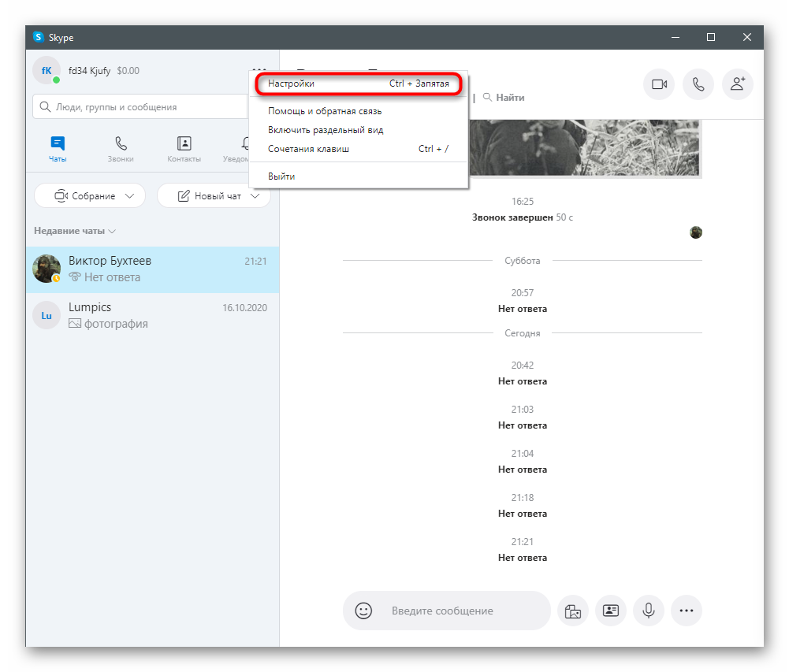789x672 pixels.
Task: Expand the Новый чат dropdown arrow
Action: (255, 196)
